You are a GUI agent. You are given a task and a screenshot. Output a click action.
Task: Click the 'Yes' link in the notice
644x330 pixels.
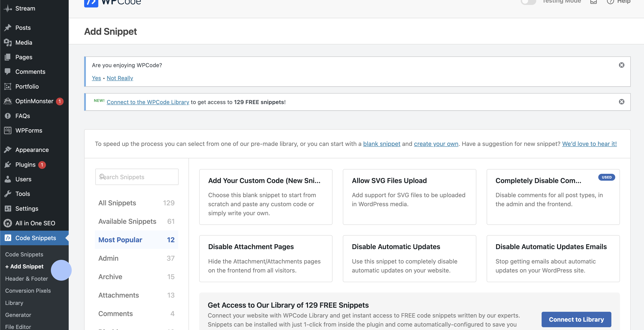click(96, 78)
